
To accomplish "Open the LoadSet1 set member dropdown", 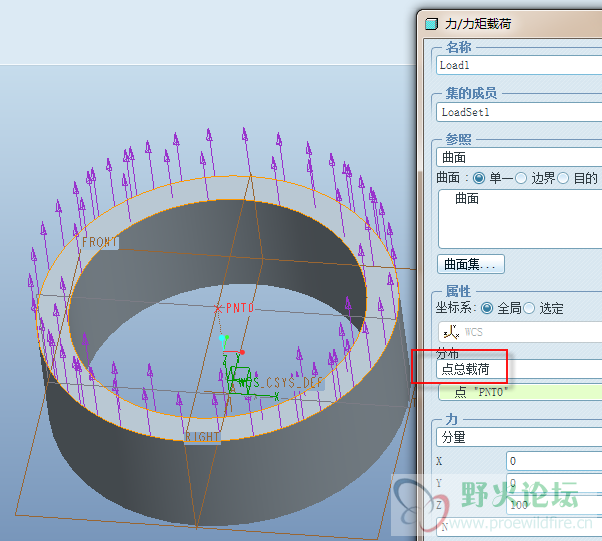I will click(518, 112).
